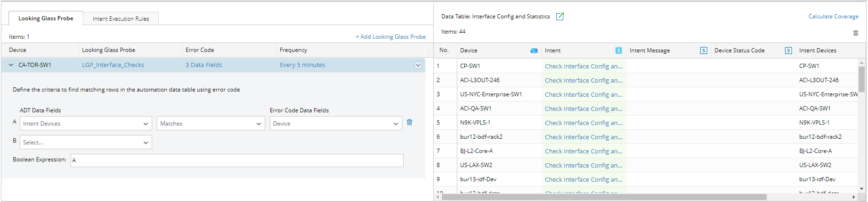
Task: Open the Device error code field dropdown
Action: [335, 124]
